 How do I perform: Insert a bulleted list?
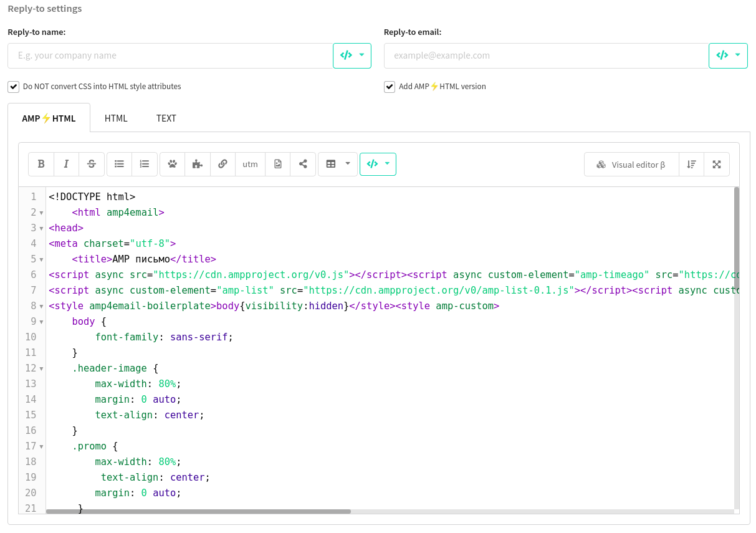tap(119, 164)
